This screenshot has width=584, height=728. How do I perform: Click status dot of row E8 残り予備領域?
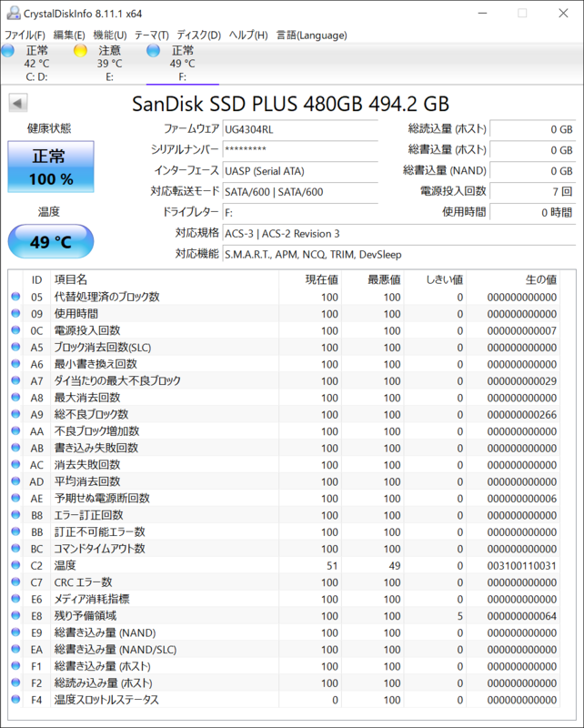(x=15, y=615)
